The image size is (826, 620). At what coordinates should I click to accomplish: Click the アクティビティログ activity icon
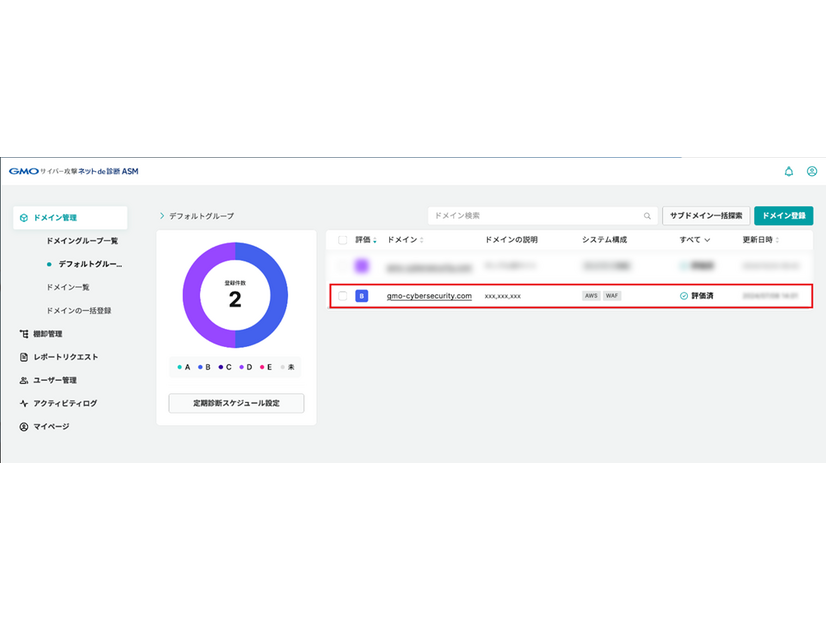click(x=23, y=403)
